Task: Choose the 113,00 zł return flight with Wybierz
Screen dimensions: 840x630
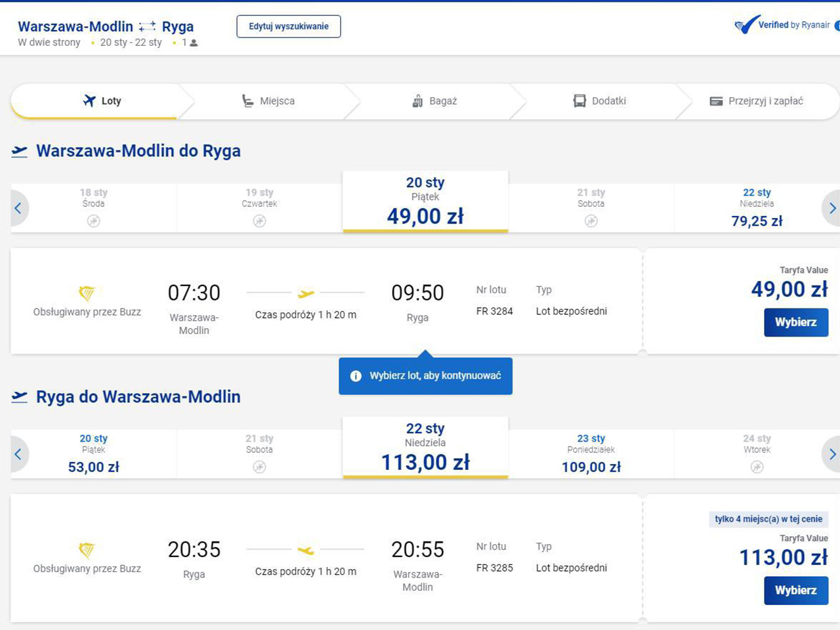Action: [795, 590]
